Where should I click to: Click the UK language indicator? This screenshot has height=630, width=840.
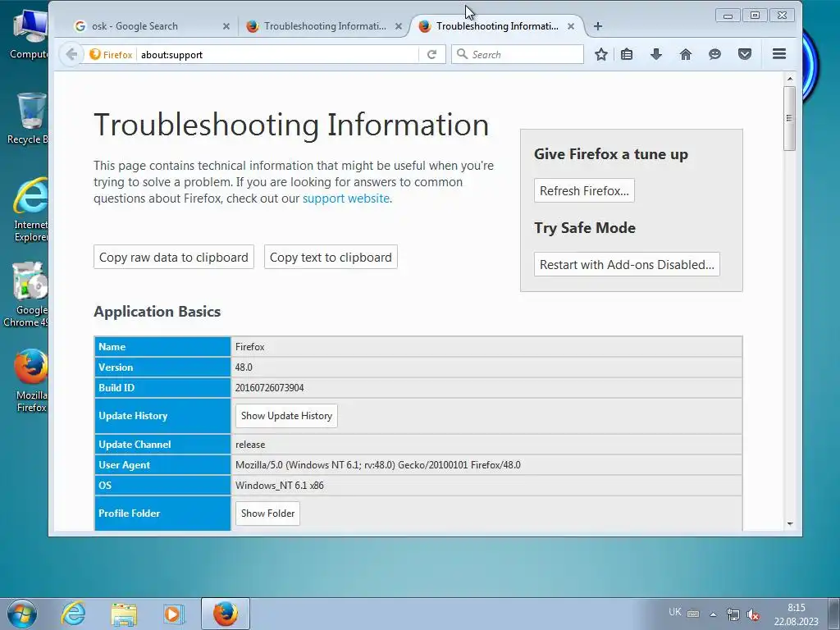[675, 612]
